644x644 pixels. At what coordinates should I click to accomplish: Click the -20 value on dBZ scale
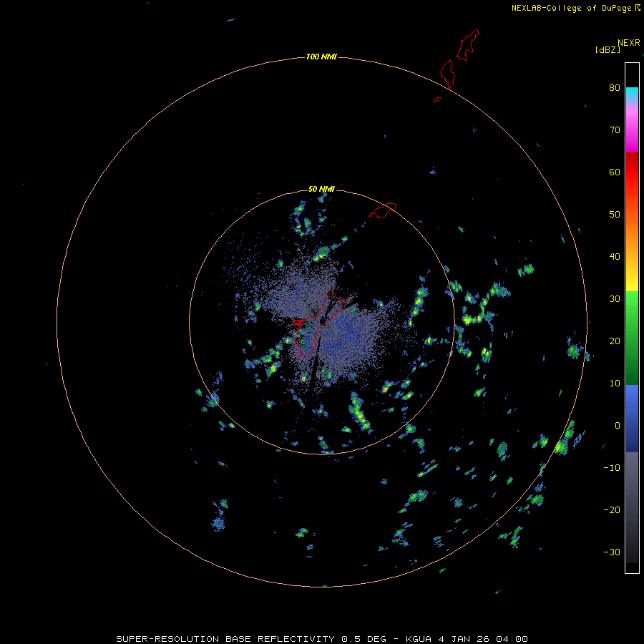coord(612,509)
